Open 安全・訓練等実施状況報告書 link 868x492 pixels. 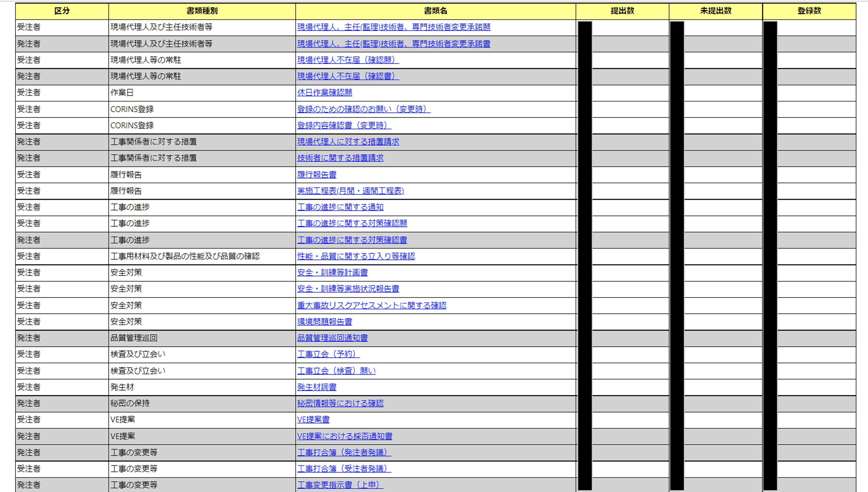[348, 288]
